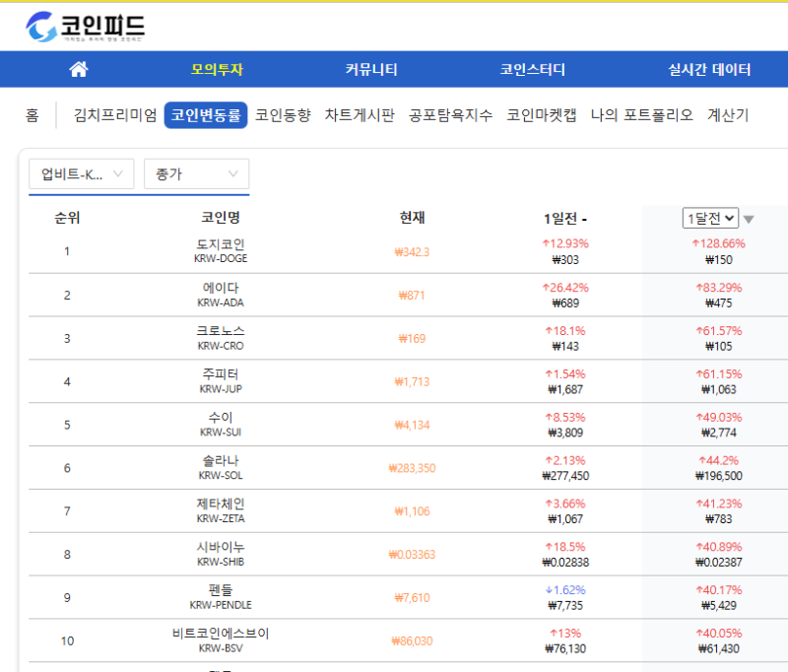788x672 pixels.
Task: Click the 40.89% one-month change
Action: 719,547
